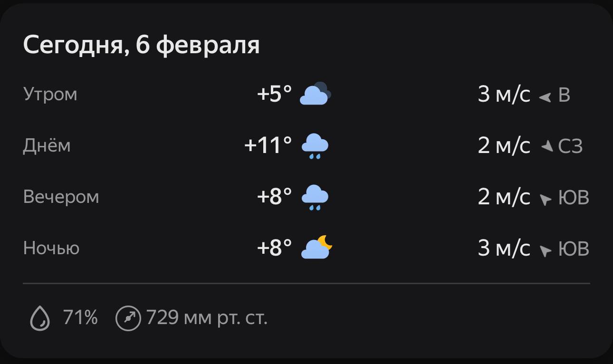Click the evening rain cloud icon
613x364 pixels.
[315, 197]
